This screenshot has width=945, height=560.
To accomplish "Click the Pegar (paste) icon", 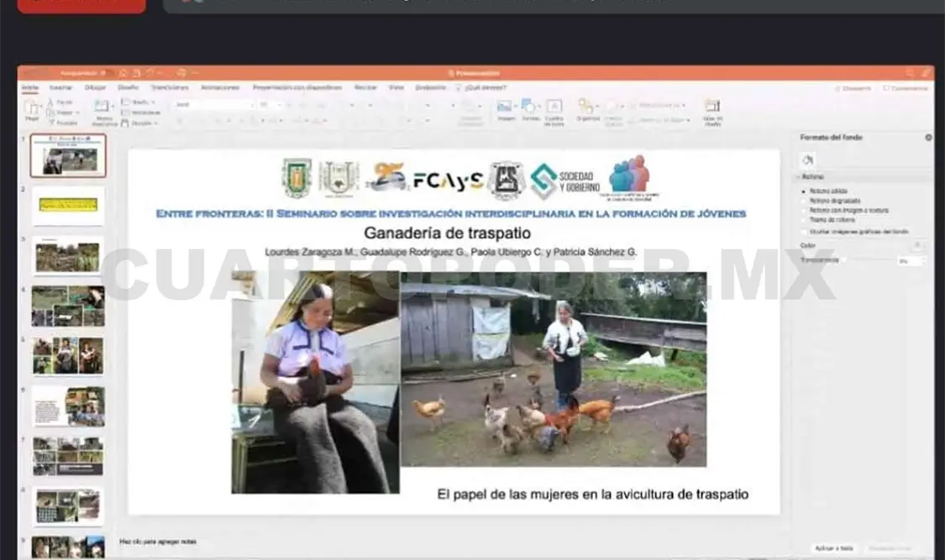I will point(32,108).
